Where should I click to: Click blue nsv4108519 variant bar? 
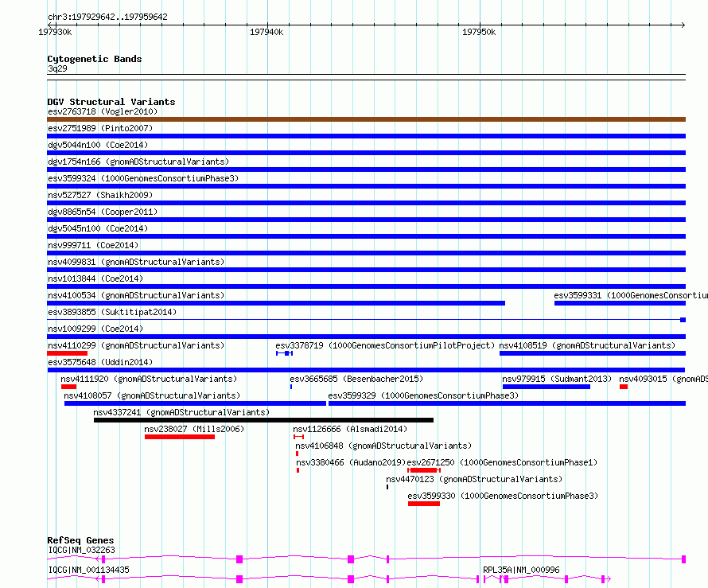coord(593,353)
